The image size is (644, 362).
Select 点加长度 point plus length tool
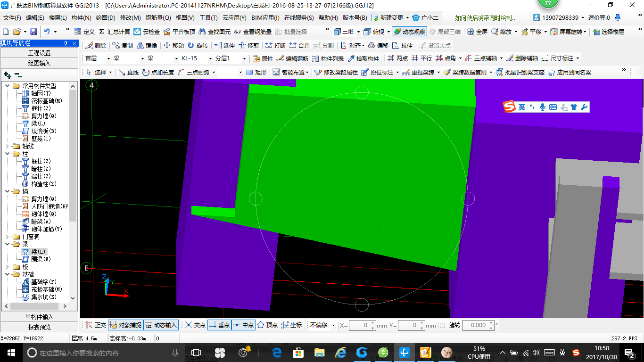pyautogui.click(x=158, y=73)
